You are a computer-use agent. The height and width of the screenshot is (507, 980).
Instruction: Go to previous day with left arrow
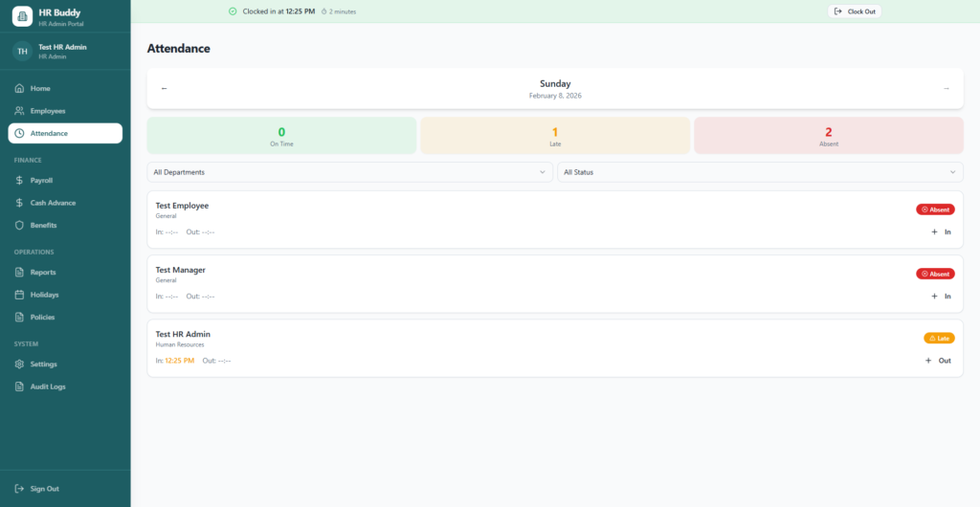[164, 88]
